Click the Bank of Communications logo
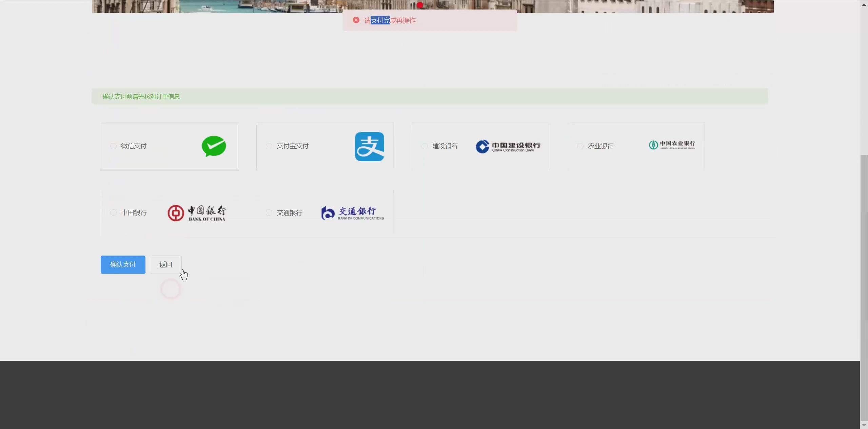Screen dimensions: 868x429 pyautogui.click(x=353, y=213)
